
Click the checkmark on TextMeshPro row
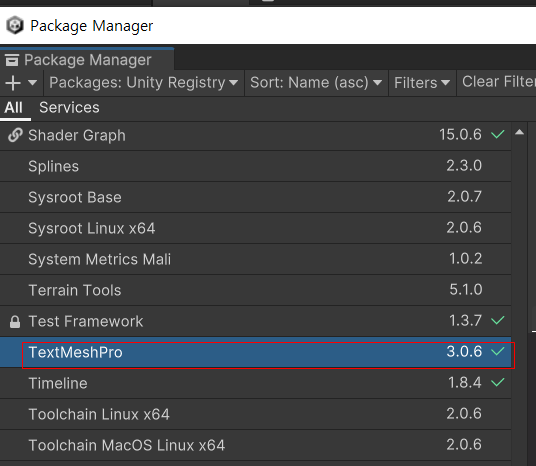498,351
